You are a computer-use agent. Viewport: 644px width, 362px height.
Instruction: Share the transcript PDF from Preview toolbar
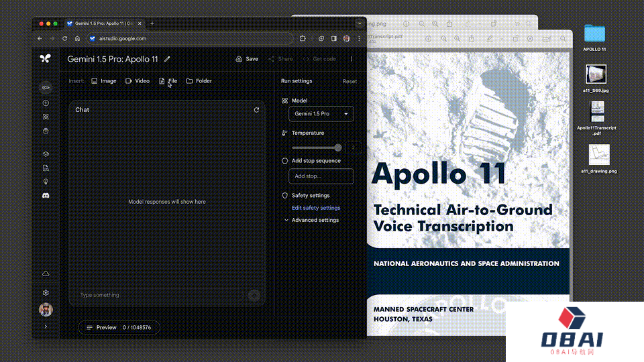472,39
